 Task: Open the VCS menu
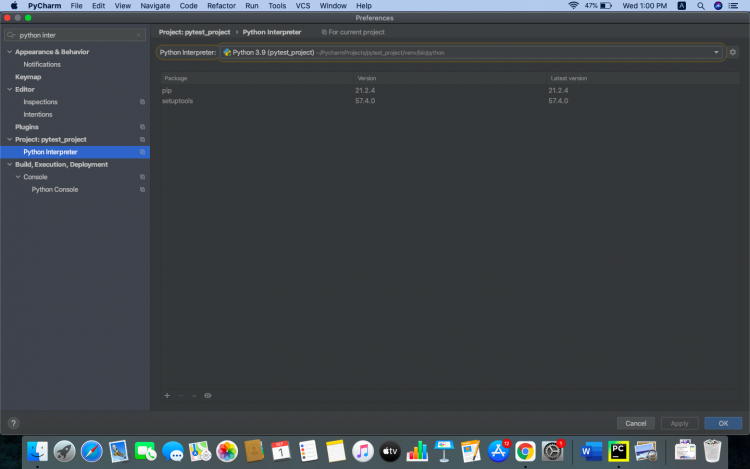303,6
